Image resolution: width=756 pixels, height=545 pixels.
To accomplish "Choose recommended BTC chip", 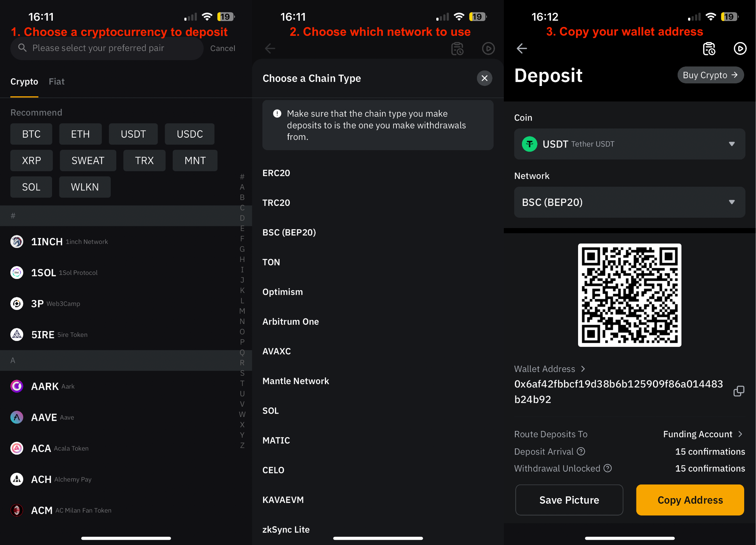I will point(31,134).
